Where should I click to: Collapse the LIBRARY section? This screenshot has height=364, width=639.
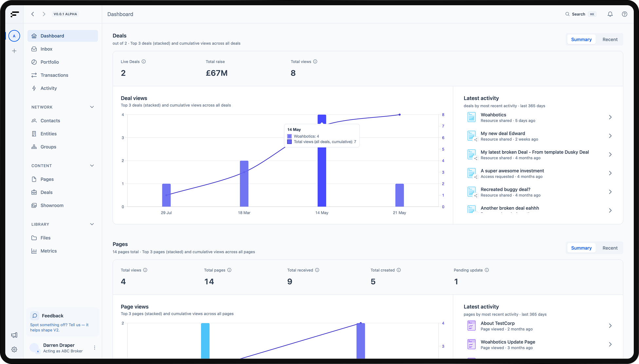click(92, 224)
